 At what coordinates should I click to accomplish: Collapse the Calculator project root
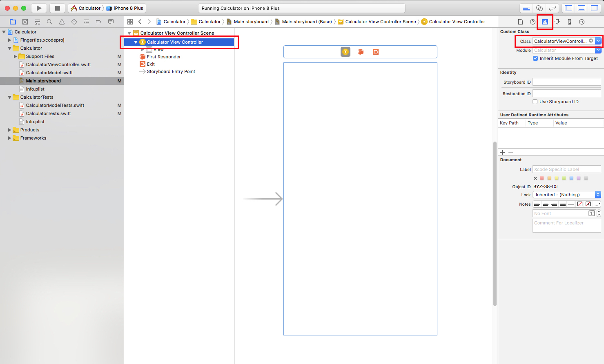4,32
